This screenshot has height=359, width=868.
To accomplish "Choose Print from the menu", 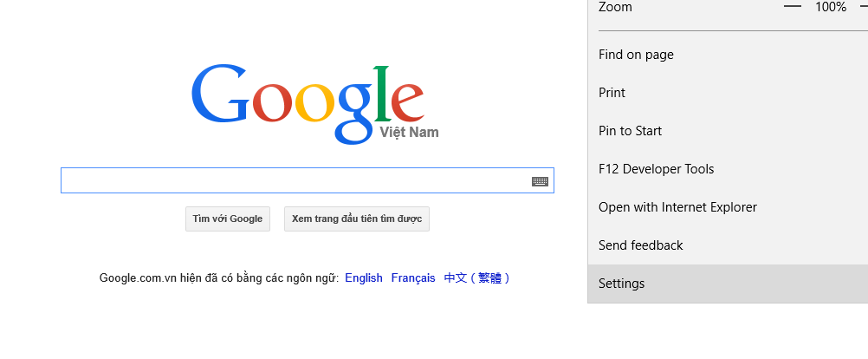I will [728, 93].
